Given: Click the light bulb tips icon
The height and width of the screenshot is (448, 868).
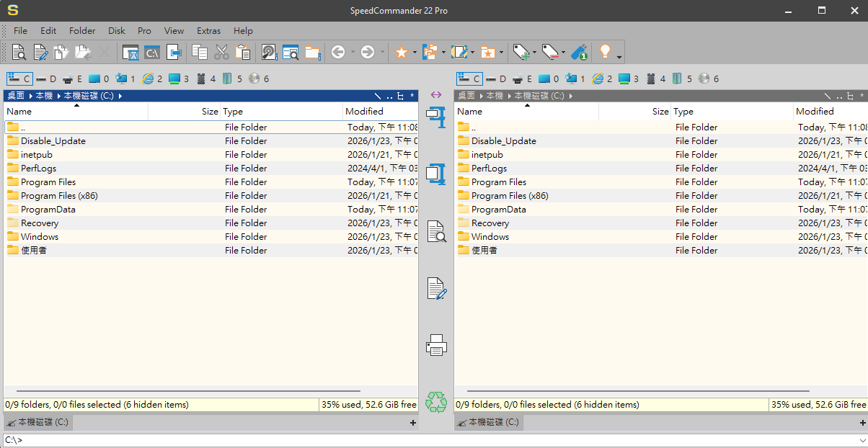Looking at the screenshot, I should [x=605, y=52].
